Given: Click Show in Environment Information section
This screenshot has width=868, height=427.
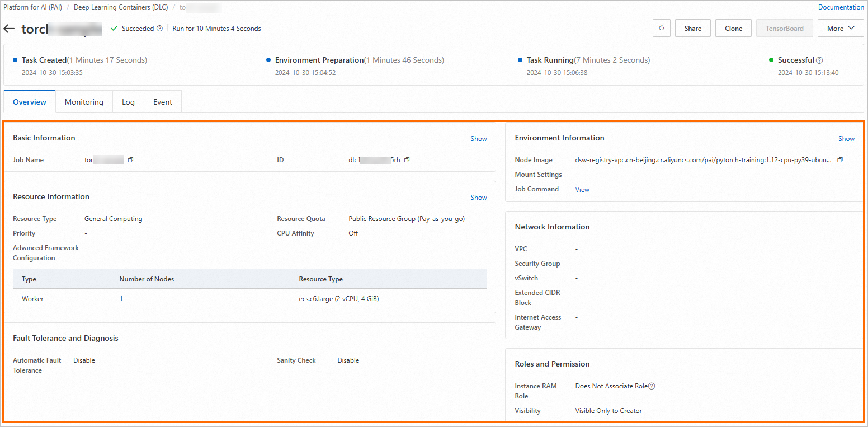Looking at the screenshot, I should 846,139.
